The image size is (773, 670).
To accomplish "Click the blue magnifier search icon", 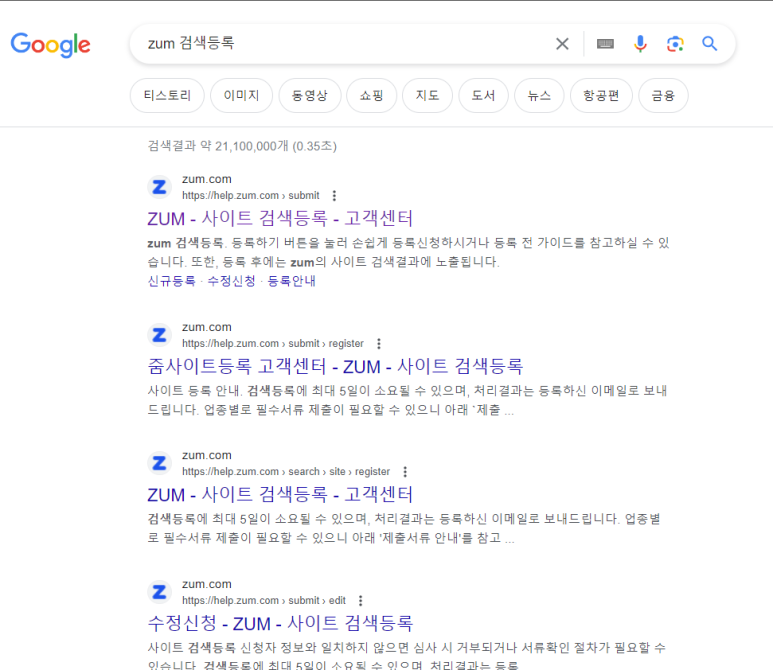I will [x=710, y=44].
